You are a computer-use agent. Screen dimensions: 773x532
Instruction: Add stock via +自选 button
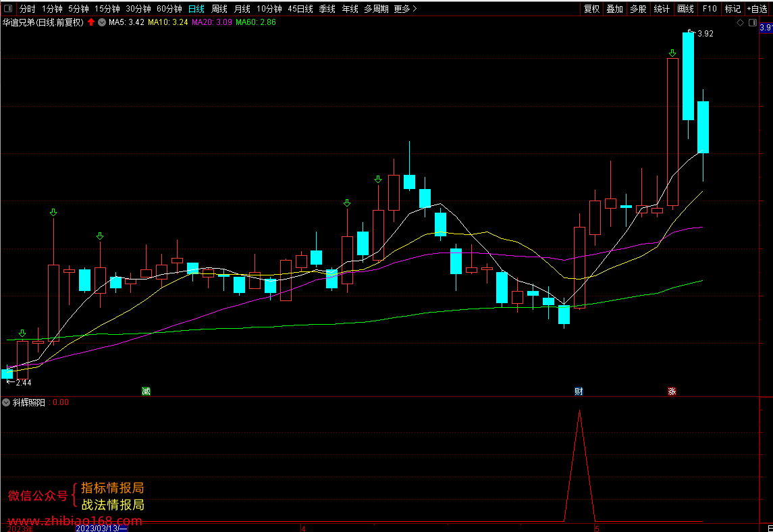(x=757, y=9)
